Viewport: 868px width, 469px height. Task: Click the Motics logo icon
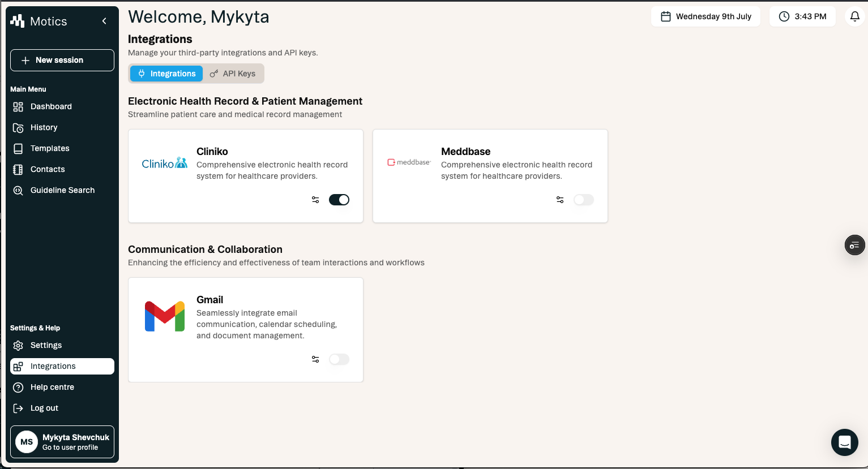click(18, 21)
